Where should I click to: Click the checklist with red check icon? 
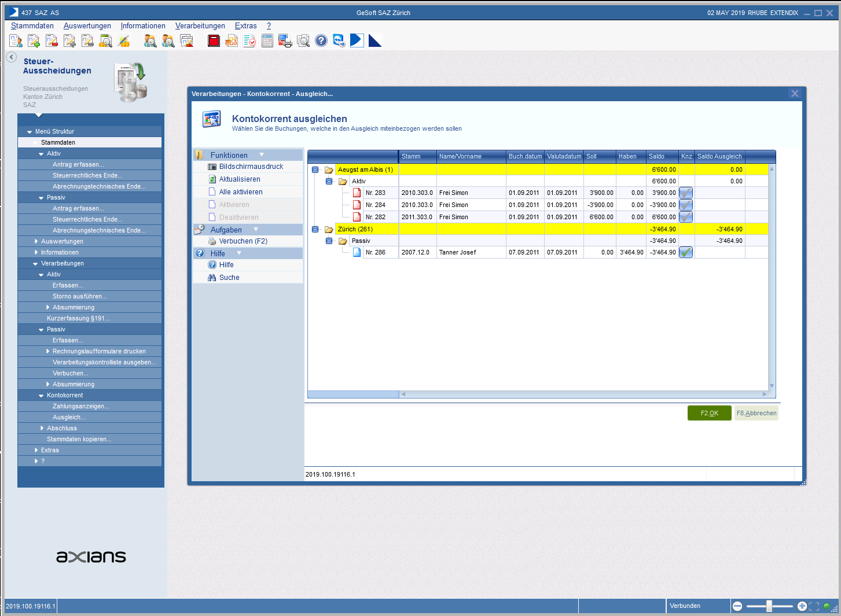249,40
